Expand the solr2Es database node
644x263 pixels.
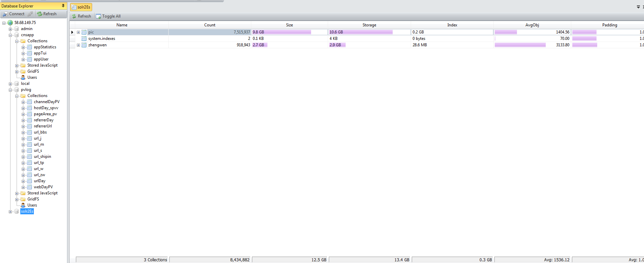pos(10,212)
